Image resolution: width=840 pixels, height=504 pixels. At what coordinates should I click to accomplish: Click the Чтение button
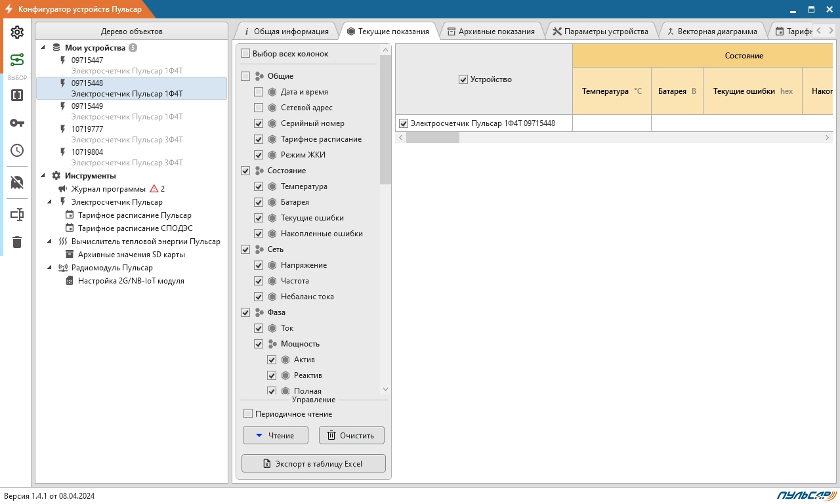pyautogui.click(x=276, y=435)
